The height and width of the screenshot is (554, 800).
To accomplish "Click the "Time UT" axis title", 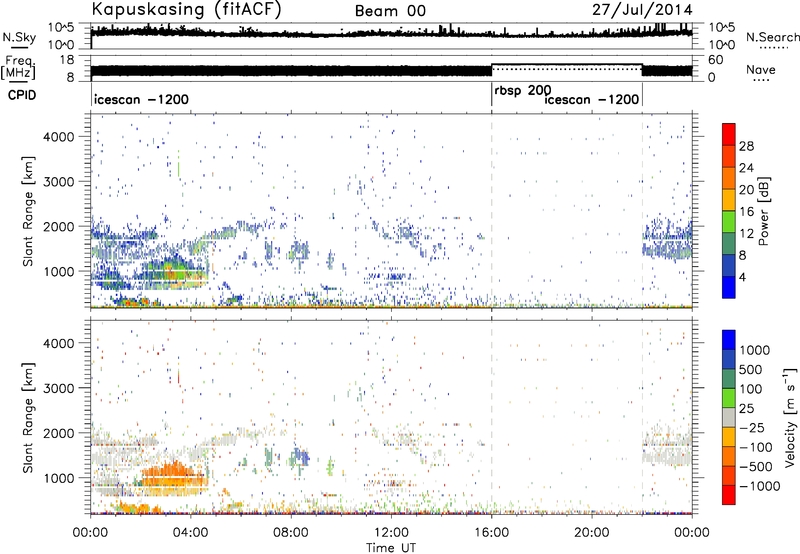I will click(x=391, y=548).
